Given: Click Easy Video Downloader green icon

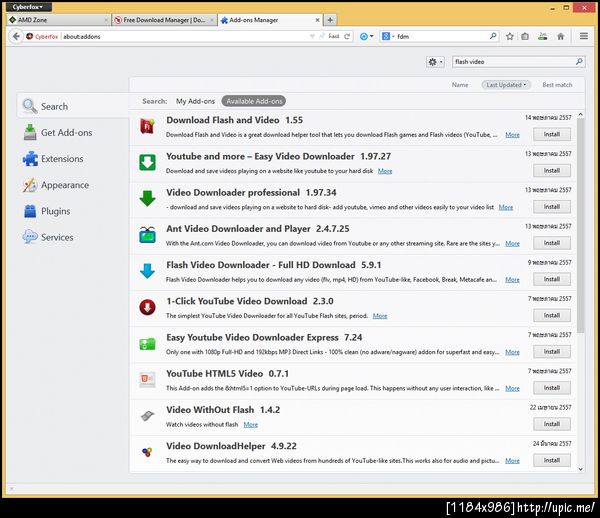Looking at the screenshot, I should pos(147,162).
